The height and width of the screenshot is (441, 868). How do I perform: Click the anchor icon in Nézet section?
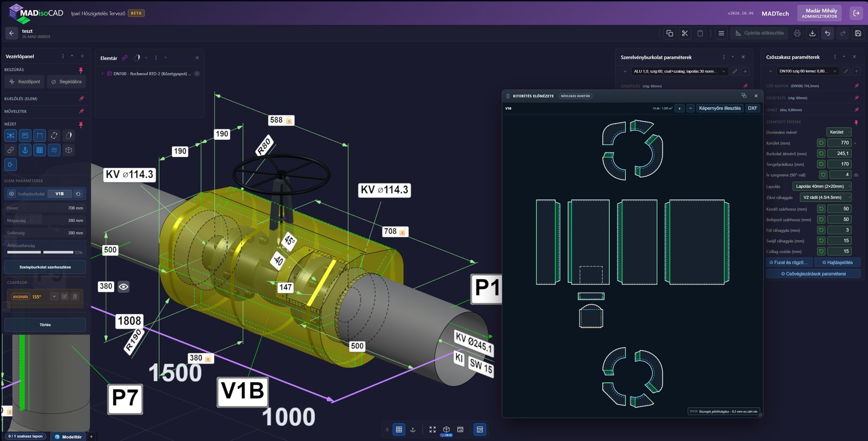[x=25, y=150]
